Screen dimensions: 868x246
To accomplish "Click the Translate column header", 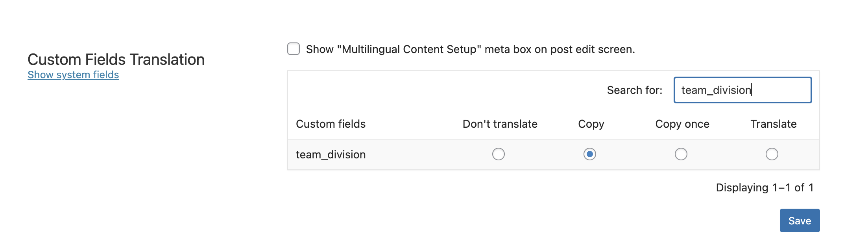I will tap(774, 124).
